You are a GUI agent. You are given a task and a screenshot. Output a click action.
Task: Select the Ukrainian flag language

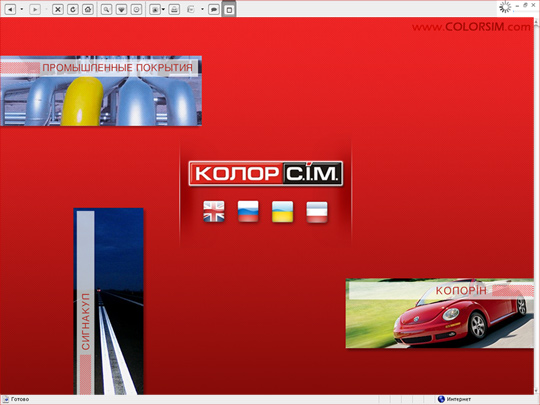(x=282, y=211)
